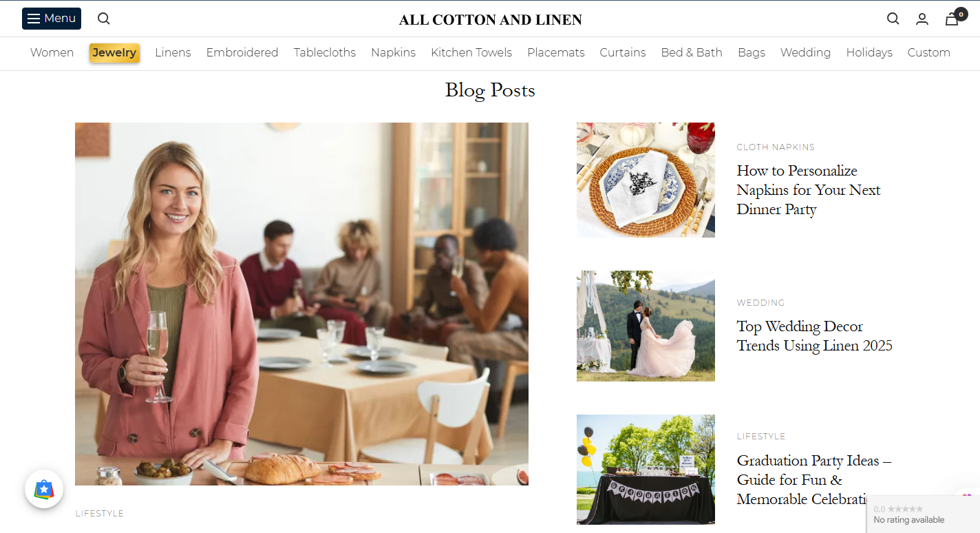Open the wedding couple blog thumbnail
Screen dimensions: 980x533
click(646, 326)
